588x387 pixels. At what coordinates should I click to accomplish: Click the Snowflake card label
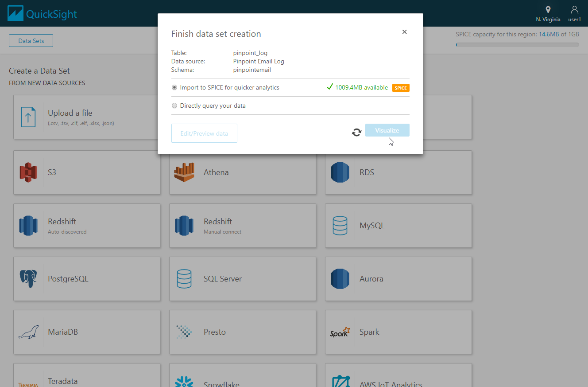(x=221, y=384)
